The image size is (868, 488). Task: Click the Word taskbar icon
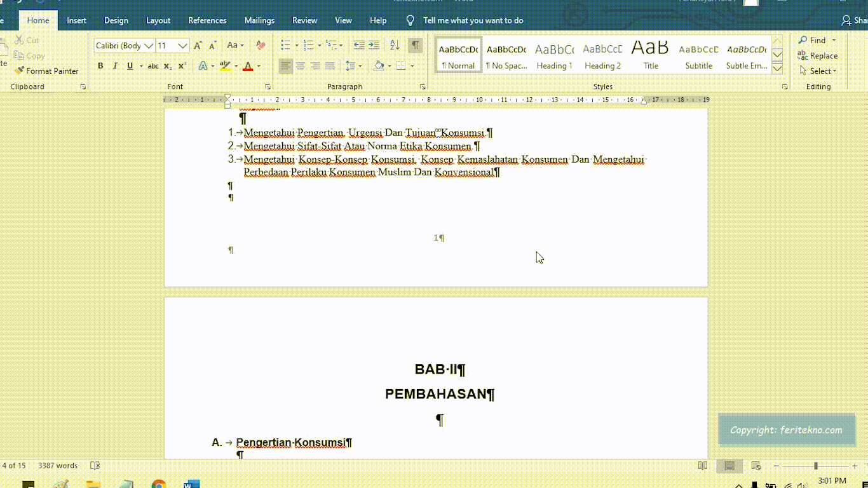point(191,484)
